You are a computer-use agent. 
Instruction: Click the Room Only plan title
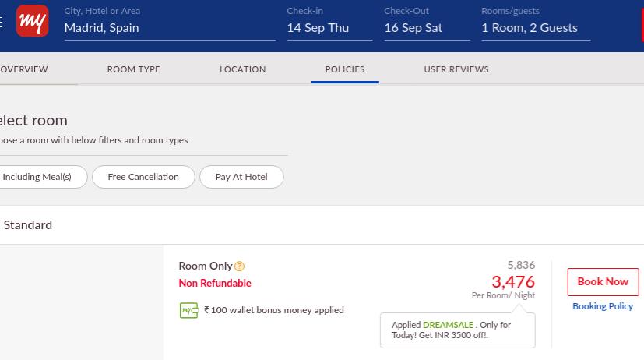point(206,266)
